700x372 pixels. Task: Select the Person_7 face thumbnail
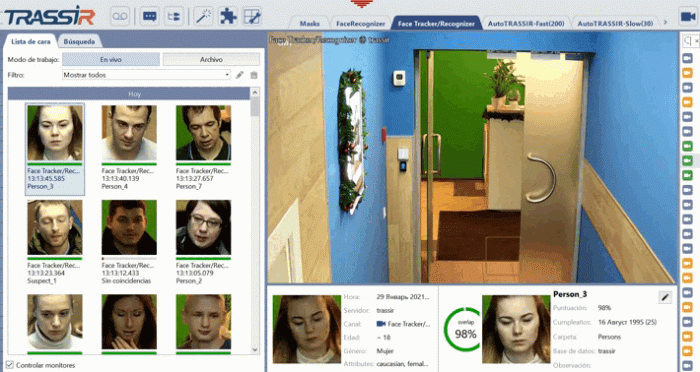click(204, 133)
